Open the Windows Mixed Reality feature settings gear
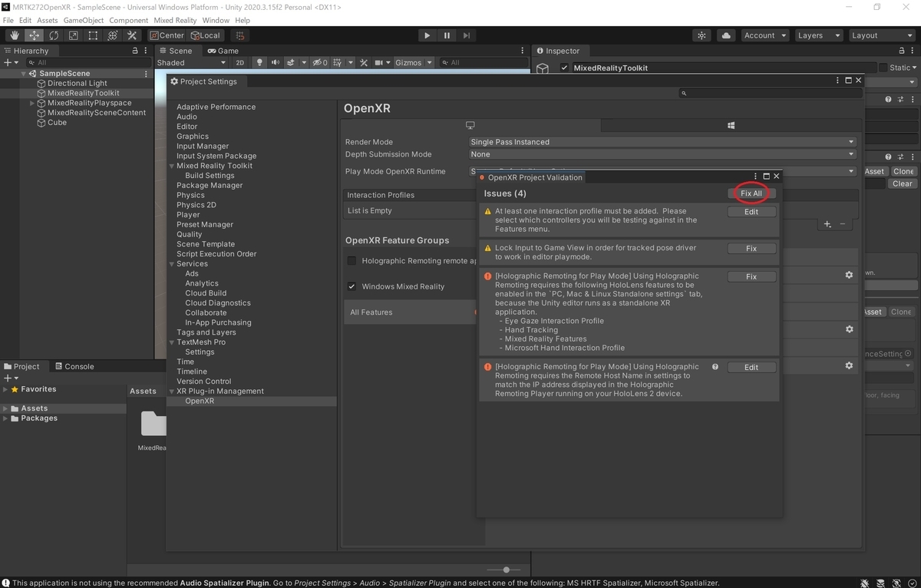921x588 pixels. (x=849, y=275)
